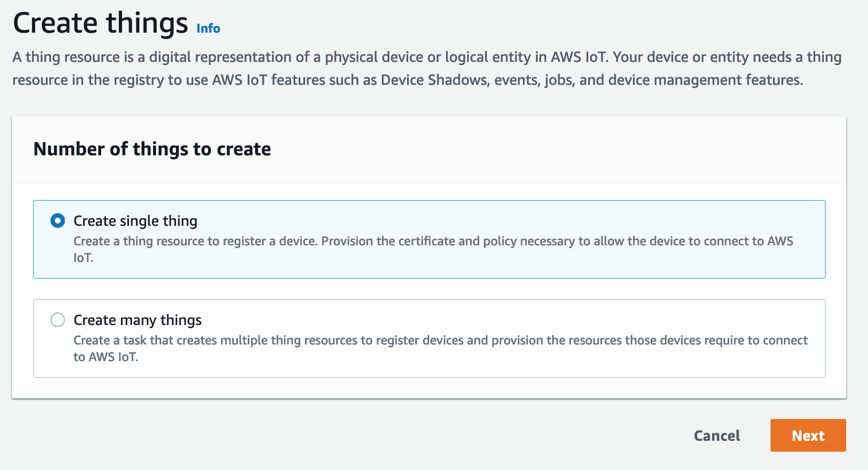
Task: Click "IoT." on the single thing second line
Action: tap(83, 258)
